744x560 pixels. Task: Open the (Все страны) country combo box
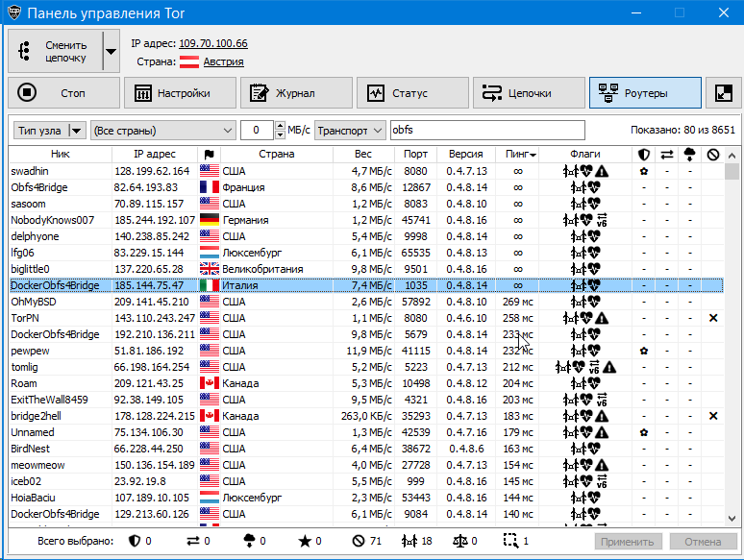point(162,131)
